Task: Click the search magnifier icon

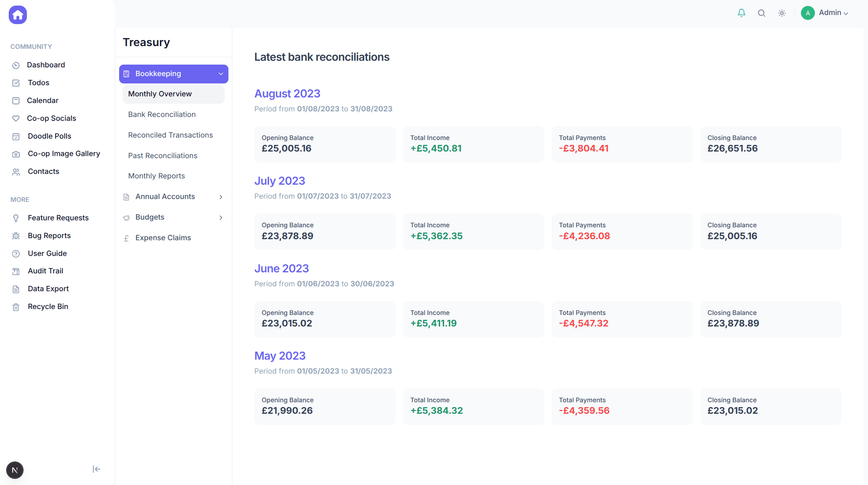Action: click(x=761, y=13)
